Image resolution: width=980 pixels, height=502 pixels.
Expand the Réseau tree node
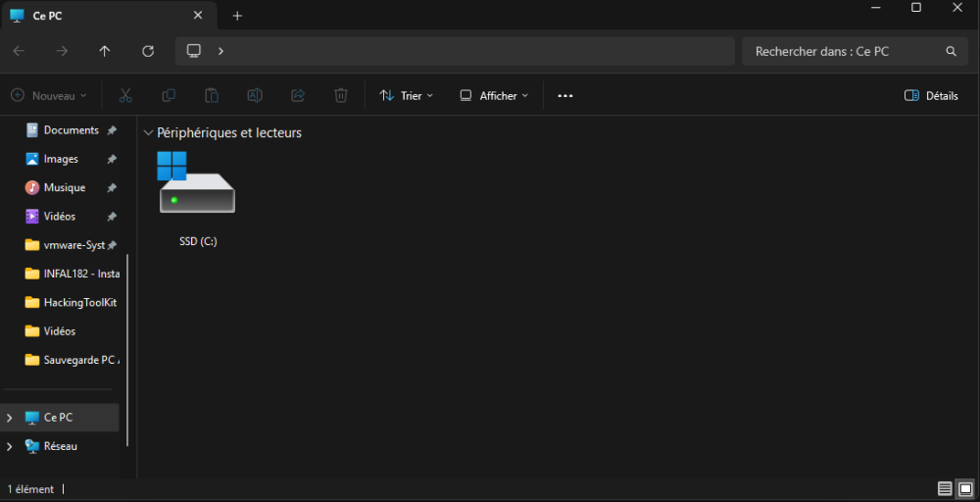click(10, 446)
